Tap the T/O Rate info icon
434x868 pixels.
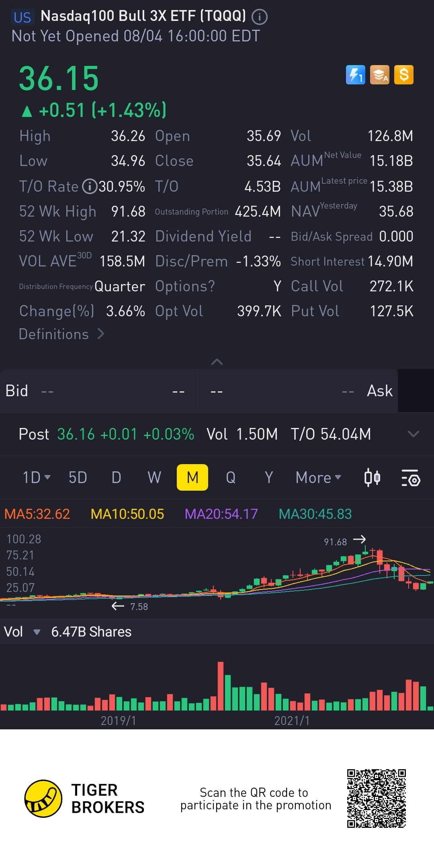(90, 186)
